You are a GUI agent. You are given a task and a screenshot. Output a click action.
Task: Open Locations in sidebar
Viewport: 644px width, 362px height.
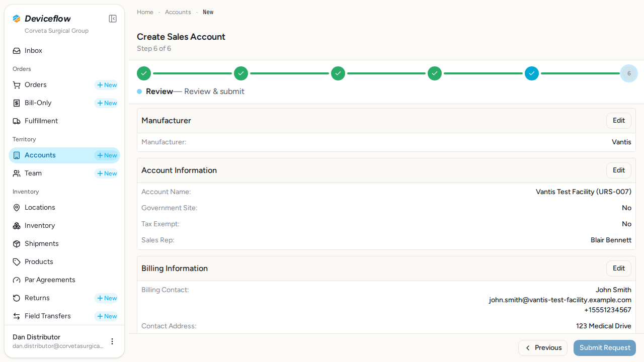[64, 208]
